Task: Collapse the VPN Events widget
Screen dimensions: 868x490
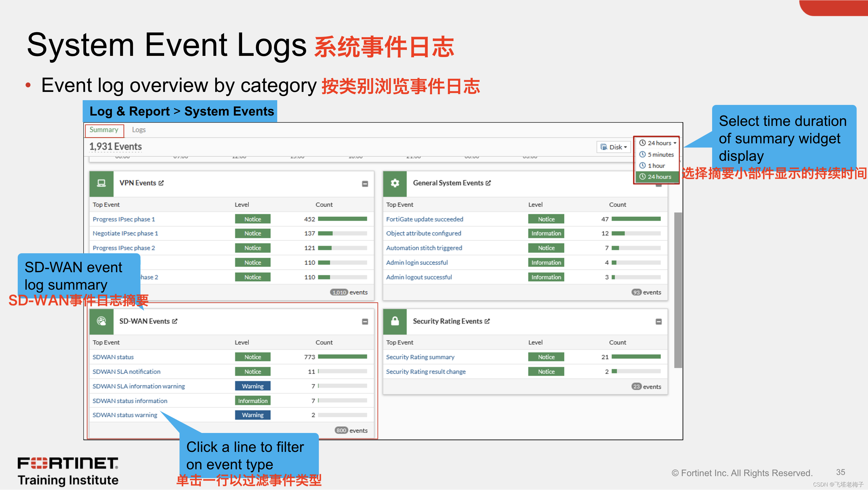Action: tap(365, 184)
